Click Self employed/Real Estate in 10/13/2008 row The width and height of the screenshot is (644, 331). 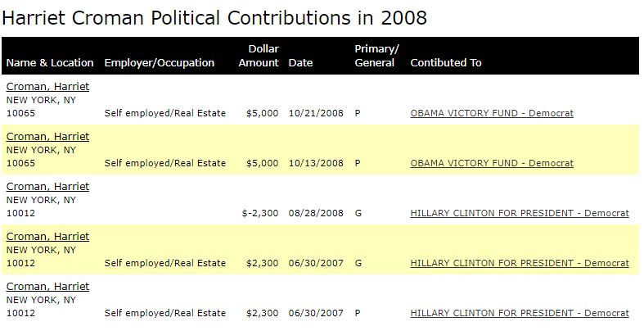pyautogui.click(x=165, y=163)
